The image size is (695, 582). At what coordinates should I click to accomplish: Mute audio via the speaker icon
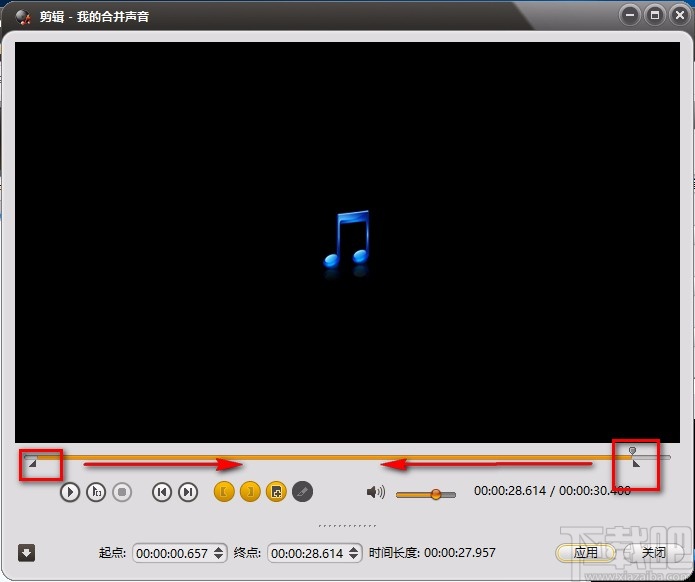376,492
